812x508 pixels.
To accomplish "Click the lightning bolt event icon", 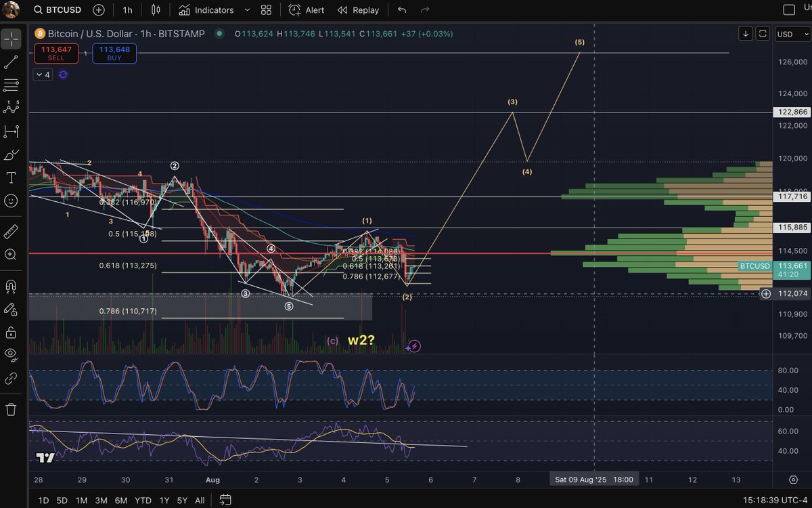I will [414, 346].
